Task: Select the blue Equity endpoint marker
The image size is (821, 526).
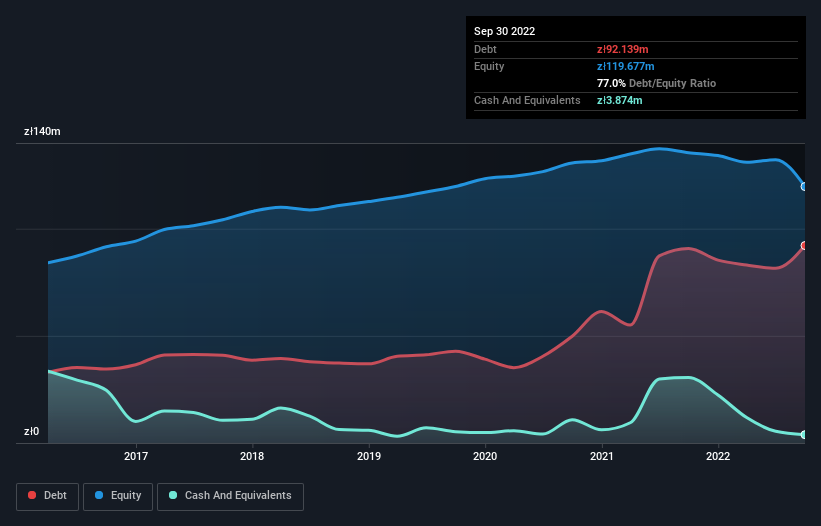Action: 804,186
